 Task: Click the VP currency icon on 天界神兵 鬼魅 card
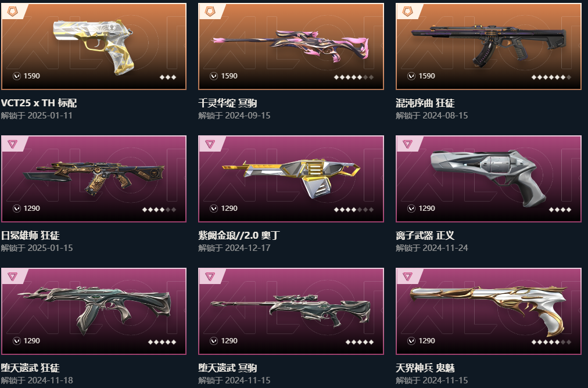coord(411,341)
